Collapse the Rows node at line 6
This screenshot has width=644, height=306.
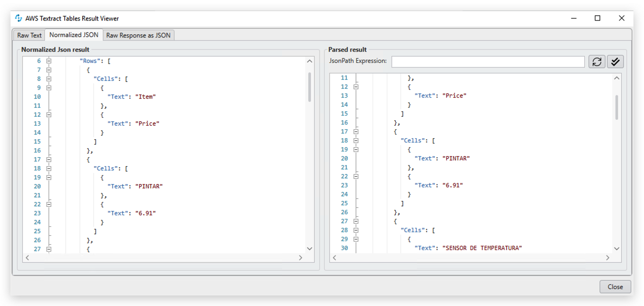(48, 61)
